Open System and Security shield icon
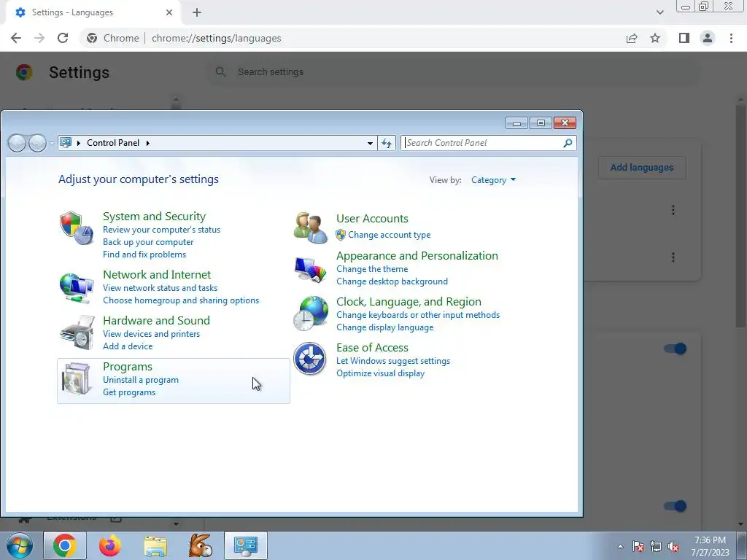This screenshot has width=747, height=560. click(76, 227)
